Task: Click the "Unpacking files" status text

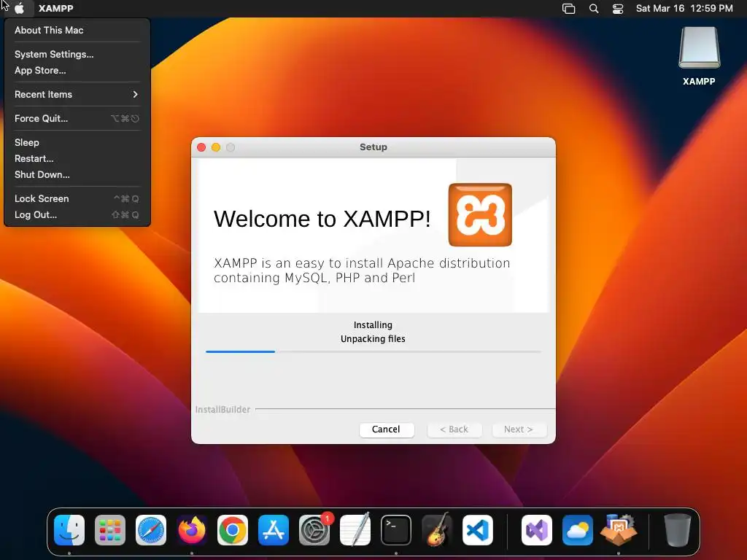Action: click(373, 338)
